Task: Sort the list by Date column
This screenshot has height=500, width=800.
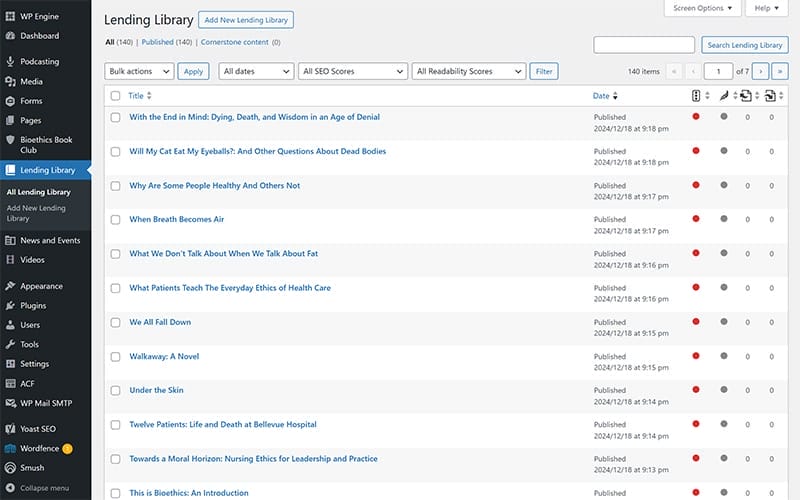Action: (x=605, y=96)
